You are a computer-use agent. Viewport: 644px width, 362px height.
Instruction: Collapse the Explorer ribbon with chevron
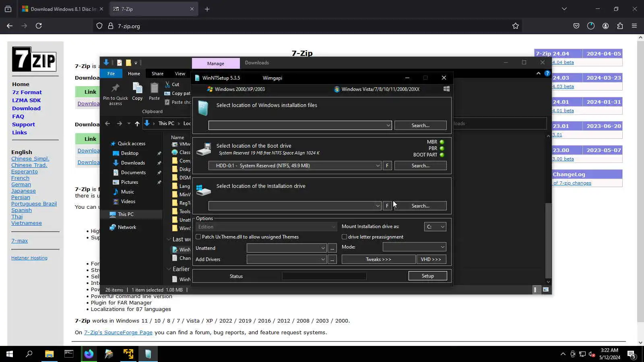pos(538,73)
